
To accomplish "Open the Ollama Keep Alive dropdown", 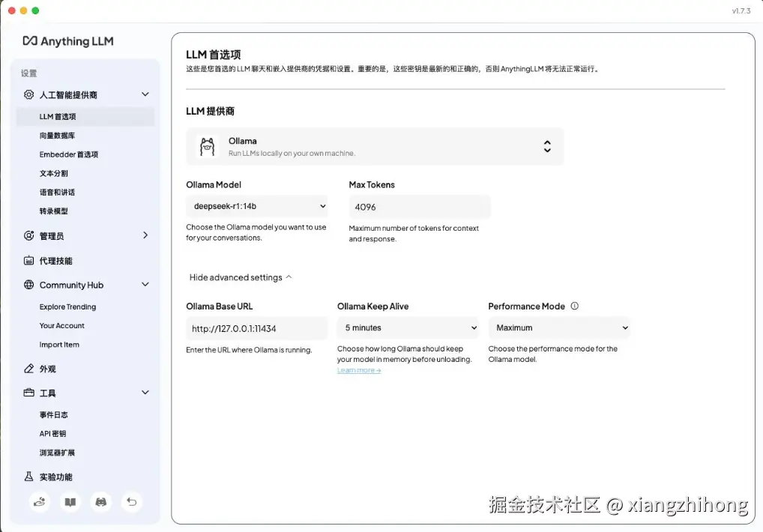I will coord(408,327).
